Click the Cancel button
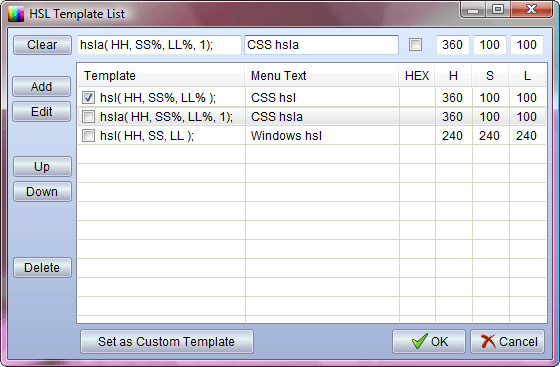Viewport: 560px width, 367px height. (508, 342)
